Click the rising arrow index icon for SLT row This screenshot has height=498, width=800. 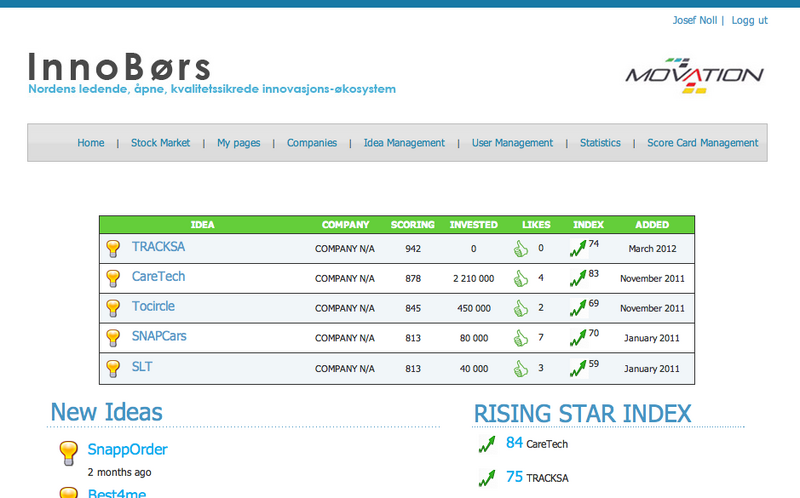click(x=578, y=368)
